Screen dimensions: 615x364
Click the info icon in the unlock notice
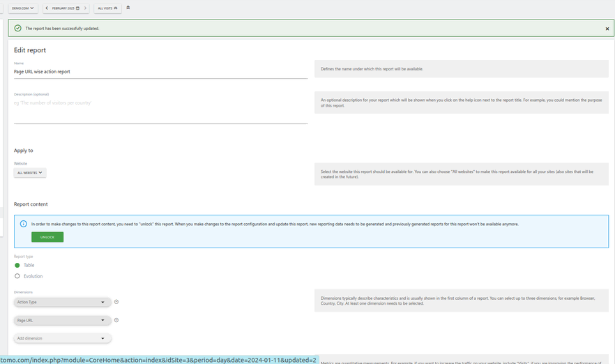[23, 224]
